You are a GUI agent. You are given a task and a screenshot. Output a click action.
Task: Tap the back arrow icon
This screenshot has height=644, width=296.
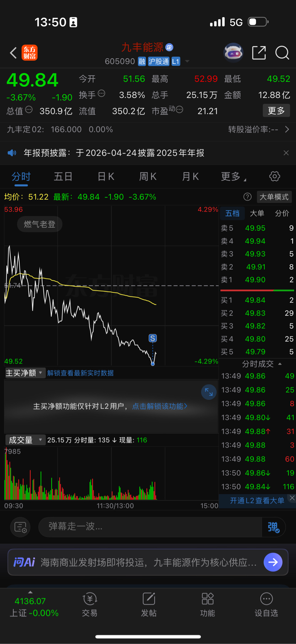click(x=13, y=52)
